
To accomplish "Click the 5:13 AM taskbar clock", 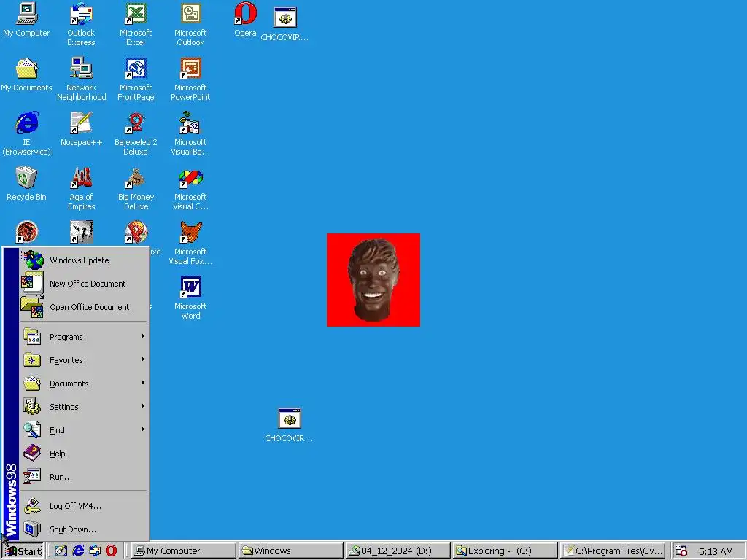I will click(716, 551).
